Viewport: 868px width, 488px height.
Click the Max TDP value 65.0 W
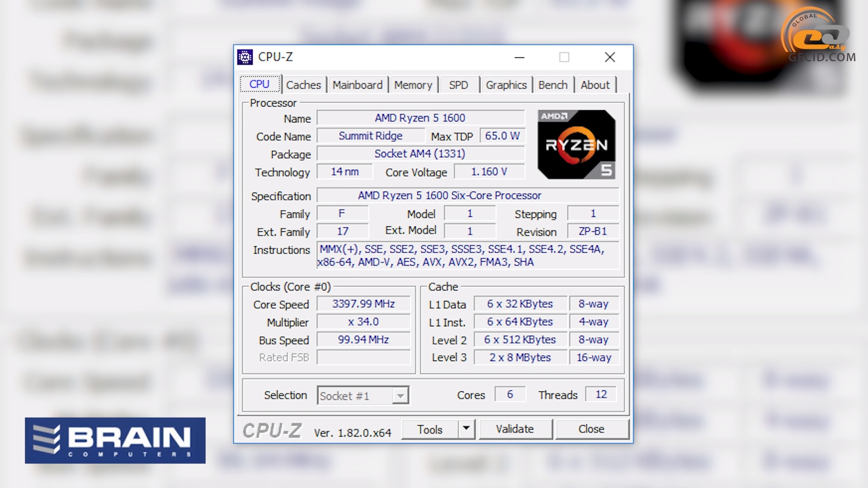502,136
